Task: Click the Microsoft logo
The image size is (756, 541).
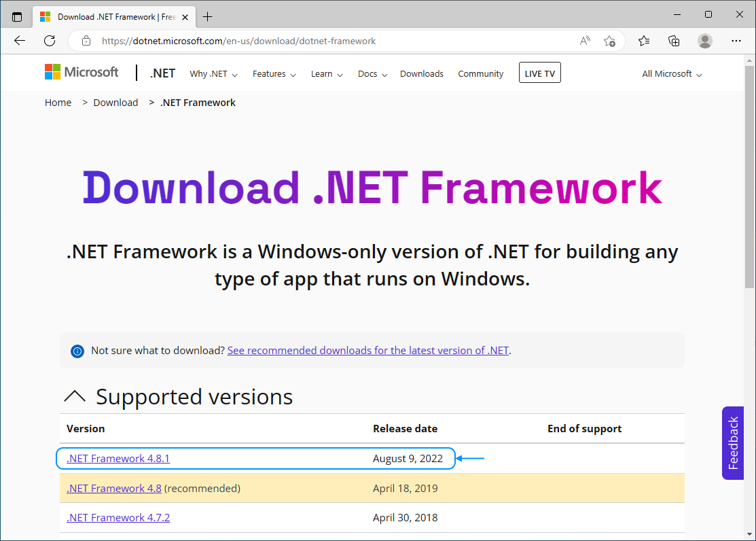Action: [82, 72]
